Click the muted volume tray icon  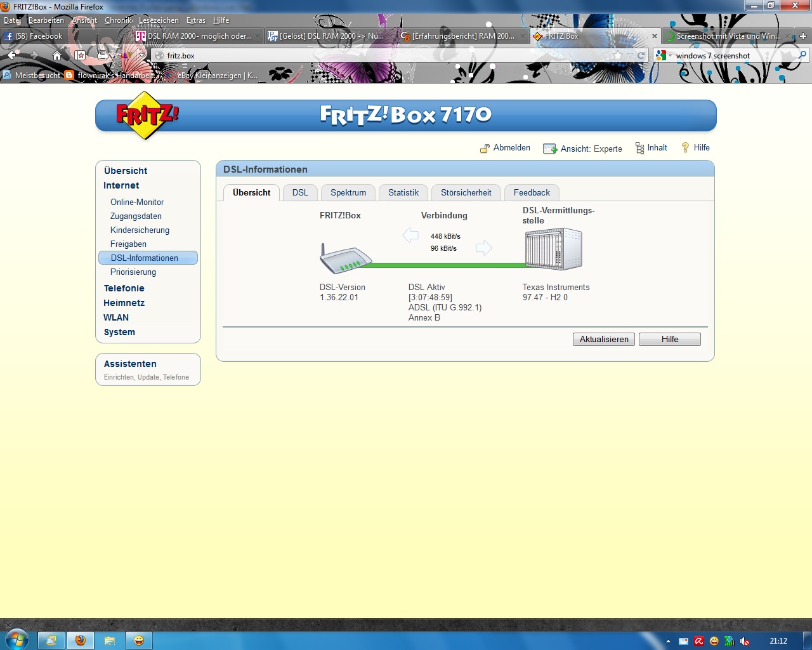click(x=745, y=641)
